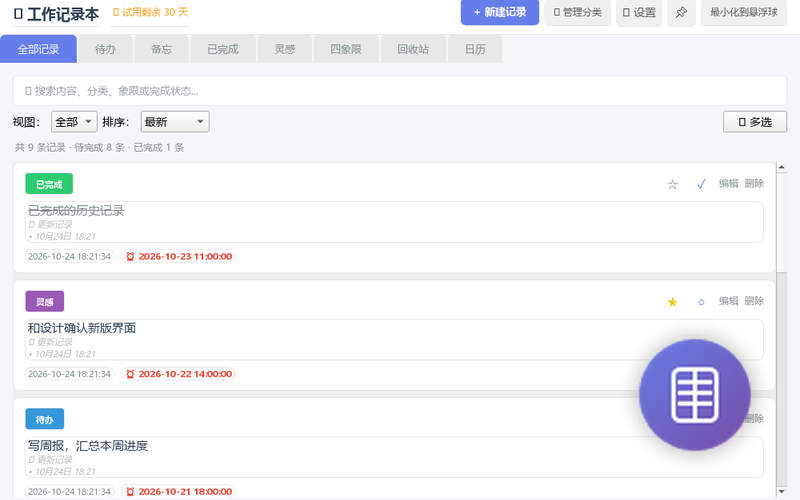Unstar the 和设计确认新版界面 record
This screenshot has width=800, height=500.
click(x=672, y=302)
